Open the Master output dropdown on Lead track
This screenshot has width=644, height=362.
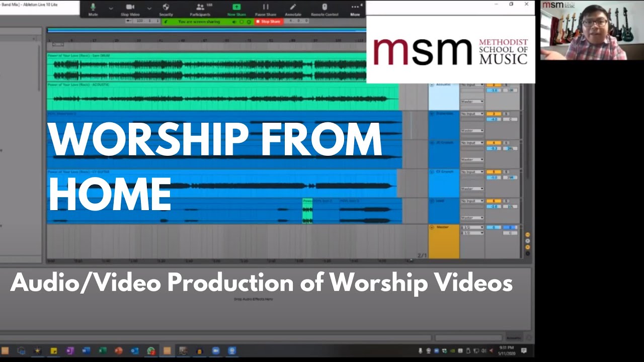[x=472, y=218]
